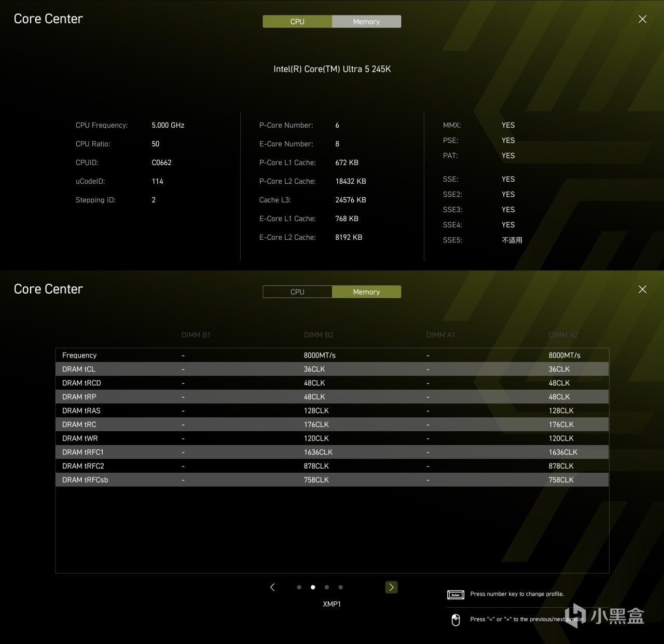Click the P-Core L1 Cache value 672 KB
The height and width of the screenshot is (644, 664).
(347, 162)
